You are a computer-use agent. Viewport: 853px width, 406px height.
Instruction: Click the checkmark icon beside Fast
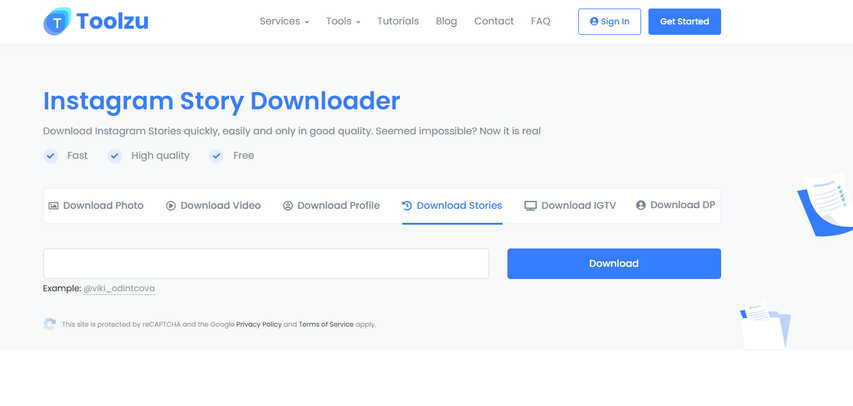pyautogui.click(x=51, y=156)
